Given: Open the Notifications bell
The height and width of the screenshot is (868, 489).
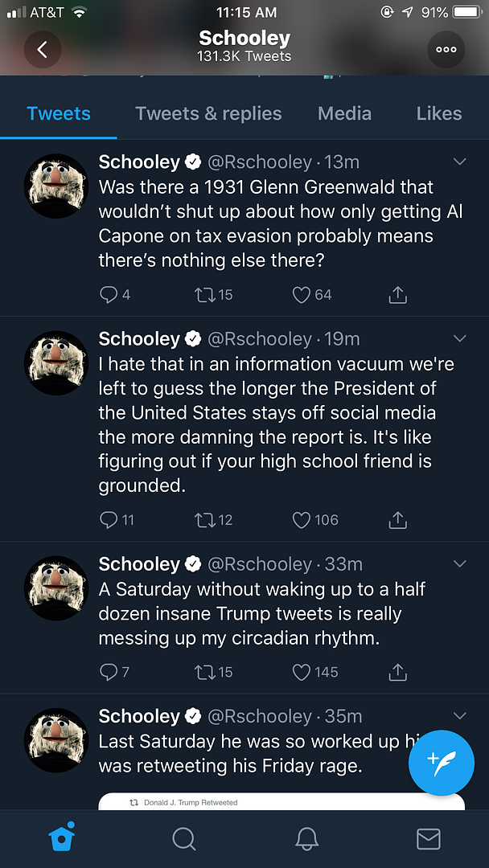Looking at the screenshot, I should (x=306, y=839).
